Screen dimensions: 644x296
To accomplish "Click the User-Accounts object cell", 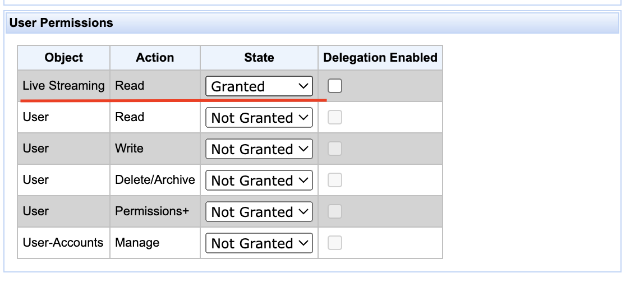I will tap(63, 243).
